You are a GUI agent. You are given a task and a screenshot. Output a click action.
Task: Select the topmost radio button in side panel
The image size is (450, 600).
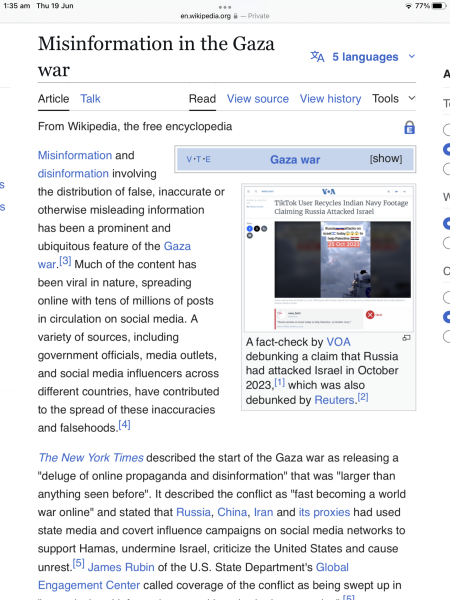pyautogui.click(x=447, y=129)
